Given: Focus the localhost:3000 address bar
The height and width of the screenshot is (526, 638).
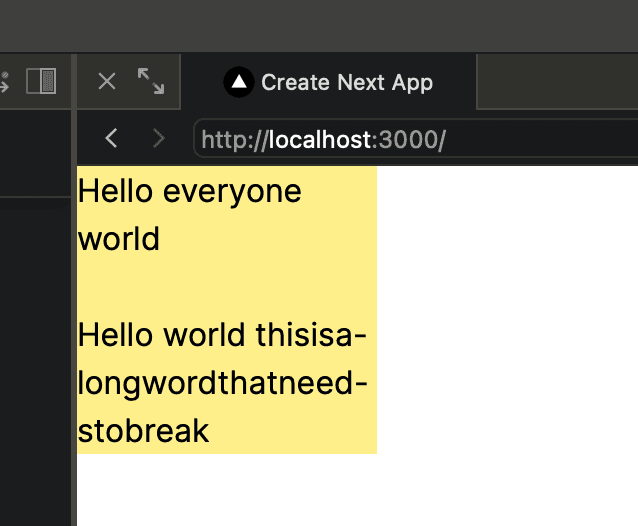Looking at the screenshot, I should coord(416,138).
